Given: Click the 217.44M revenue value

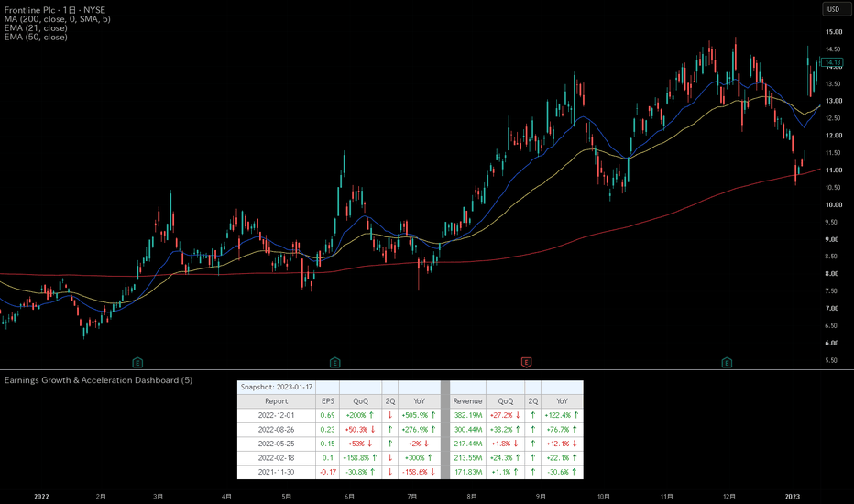Looking at the screenshot, I should 468,444.
